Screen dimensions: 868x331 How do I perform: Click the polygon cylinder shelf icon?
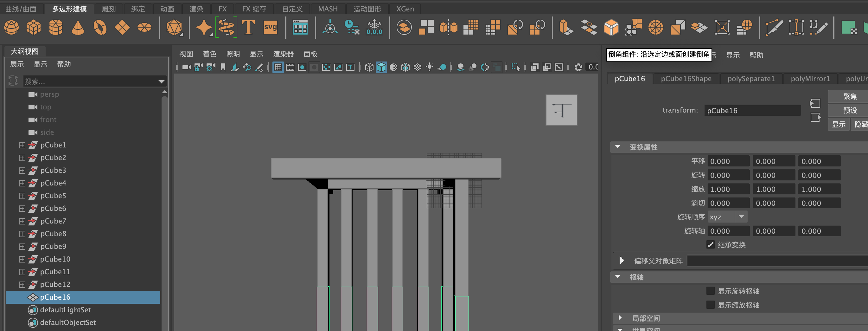(56, 27)
